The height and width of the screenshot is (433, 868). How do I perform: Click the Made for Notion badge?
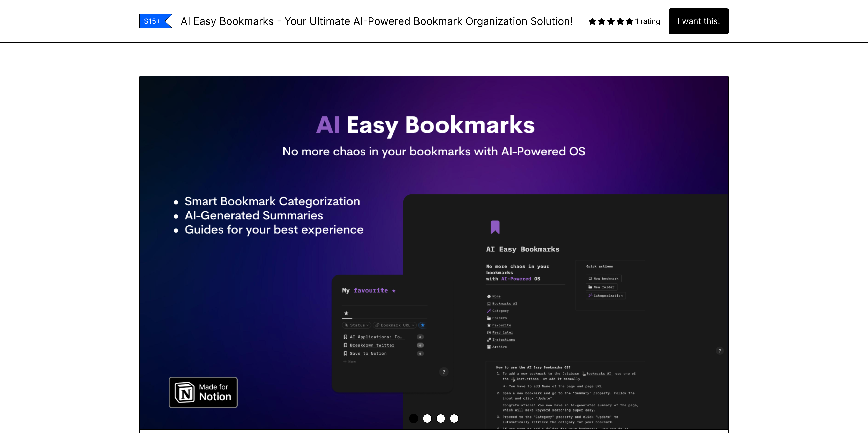click(203, 392)
